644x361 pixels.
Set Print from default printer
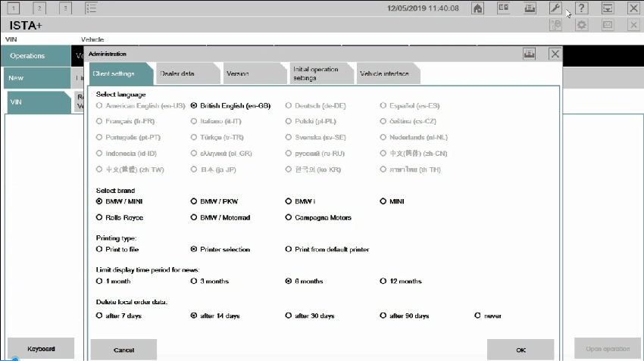327,249
